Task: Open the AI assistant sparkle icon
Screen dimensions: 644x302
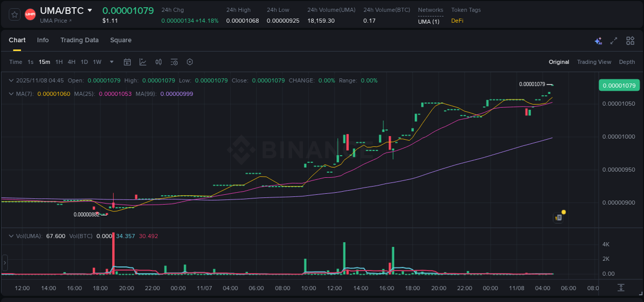Action: [598, 40]
